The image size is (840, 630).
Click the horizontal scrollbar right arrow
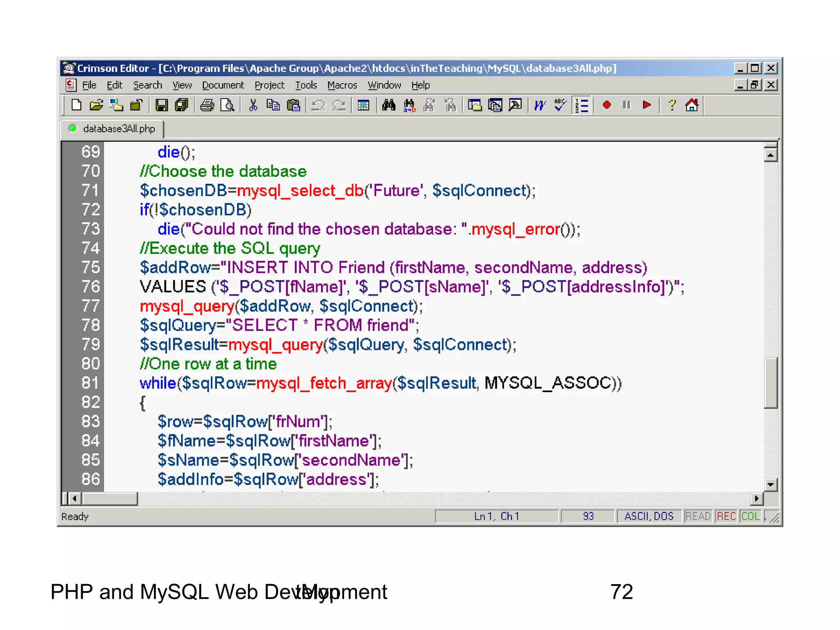coord(757,499)
